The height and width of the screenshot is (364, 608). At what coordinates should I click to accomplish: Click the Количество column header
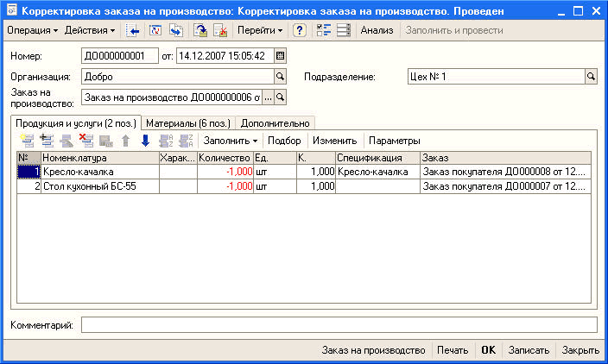(x=225, y=158)
